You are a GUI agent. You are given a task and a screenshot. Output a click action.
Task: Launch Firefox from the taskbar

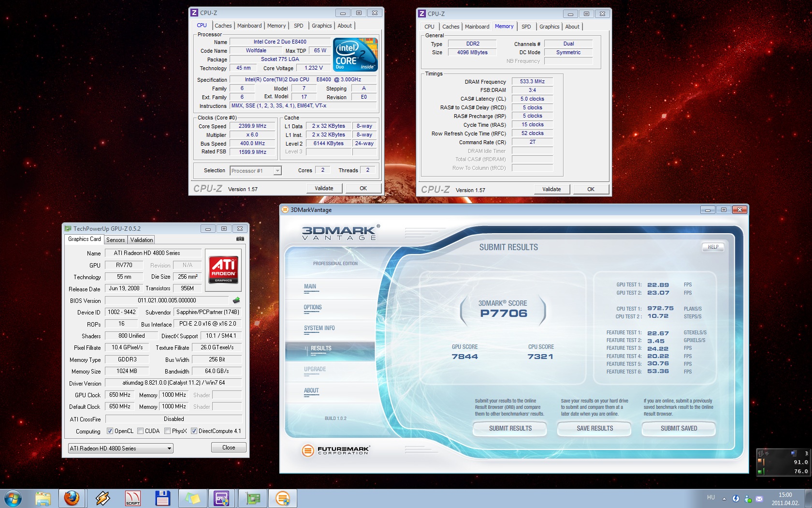click(x=72, y=498)
